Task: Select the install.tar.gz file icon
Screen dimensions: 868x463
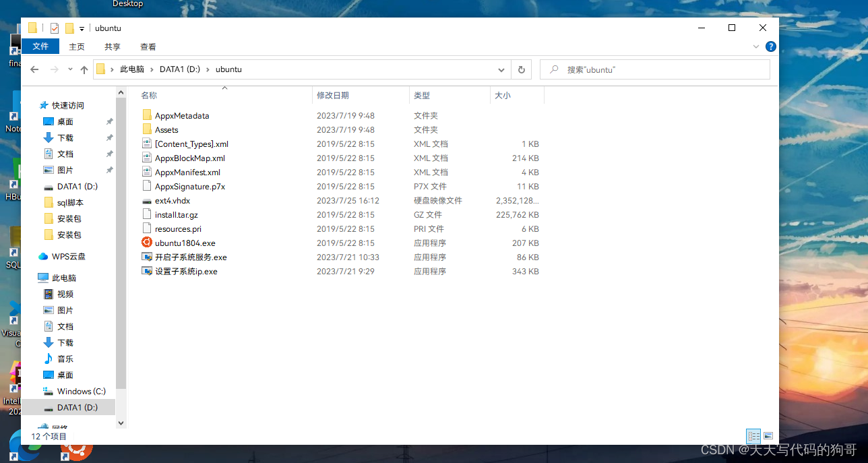Action: click(148, 214)
